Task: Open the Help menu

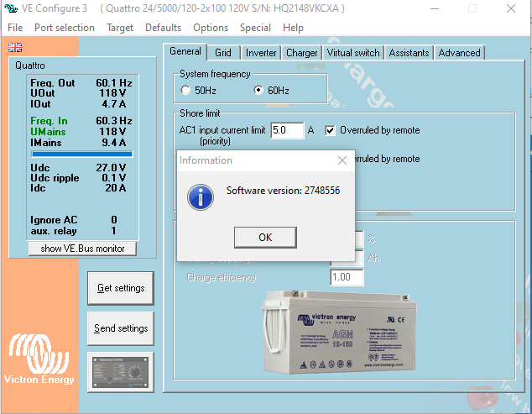Action: click(x=293, y=28)
